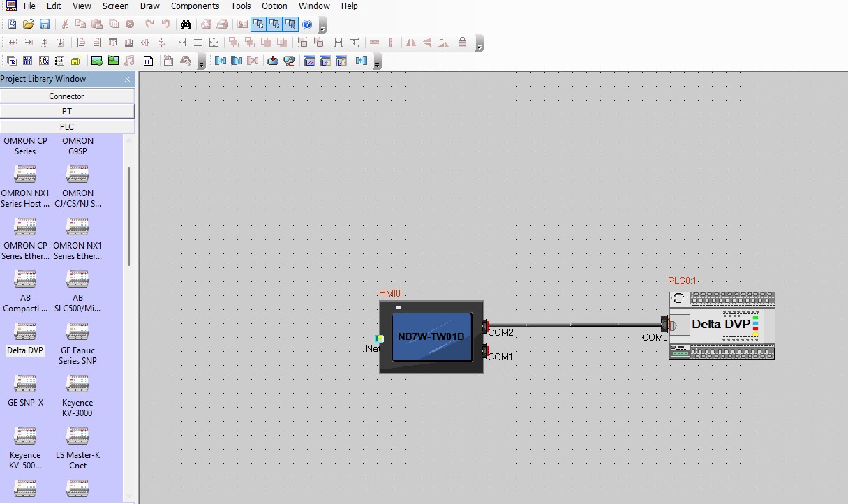Open the Tools menu

point(240,6)
